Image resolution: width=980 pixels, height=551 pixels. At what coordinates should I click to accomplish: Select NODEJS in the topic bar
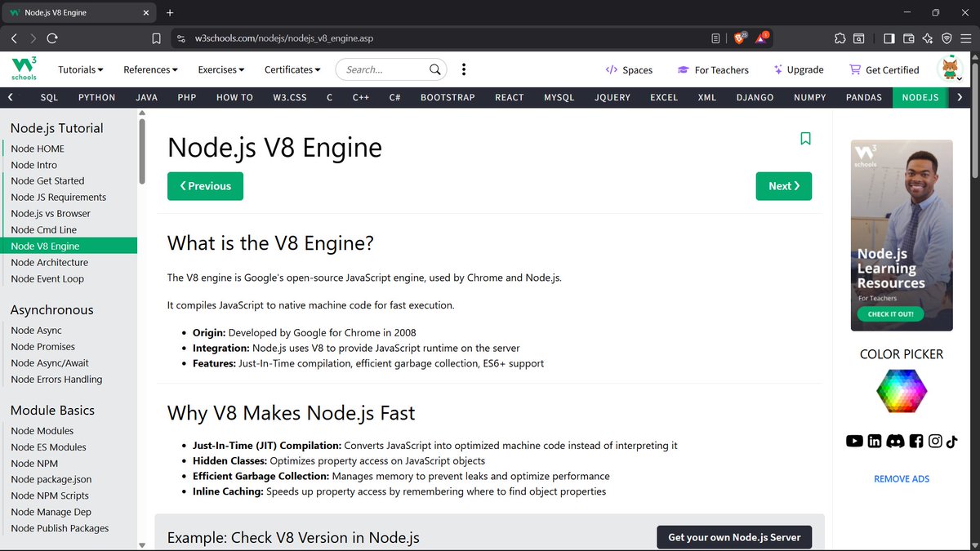click(x=920, y=97)
